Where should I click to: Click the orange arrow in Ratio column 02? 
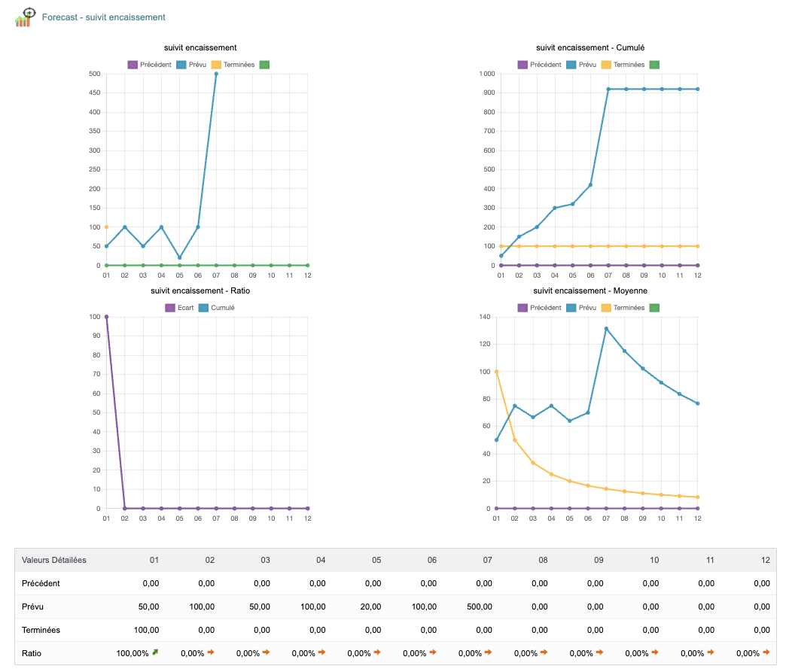(x=211, y=652)
